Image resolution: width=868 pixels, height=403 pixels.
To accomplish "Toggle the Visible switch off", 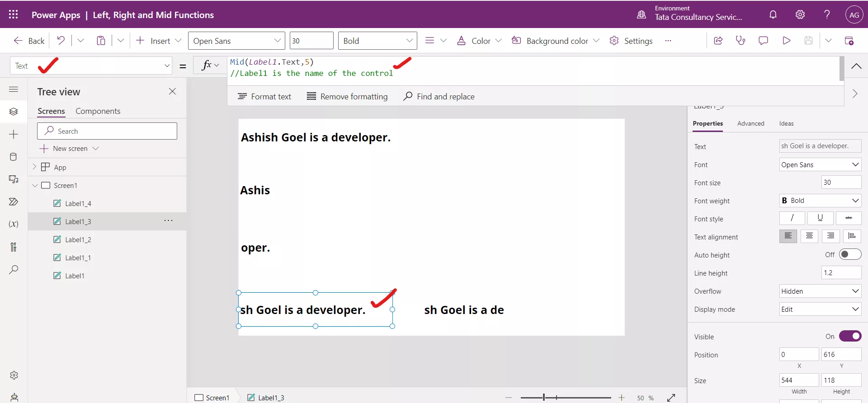I will pos(850,336).
